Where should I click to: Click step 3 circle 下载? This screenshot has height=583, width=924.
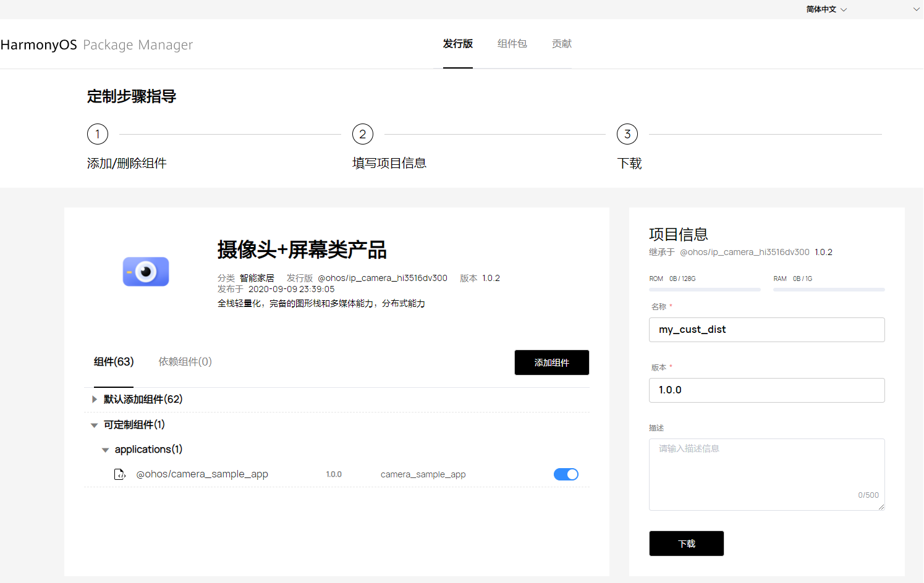coord(627,134)
